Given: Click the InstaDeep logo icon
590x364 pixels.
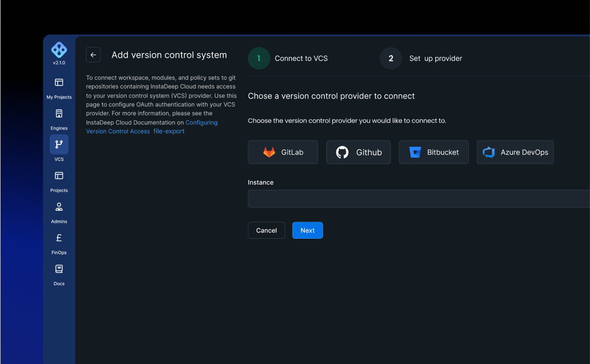Looking at the screenshot, I should [x=59, y=49].
